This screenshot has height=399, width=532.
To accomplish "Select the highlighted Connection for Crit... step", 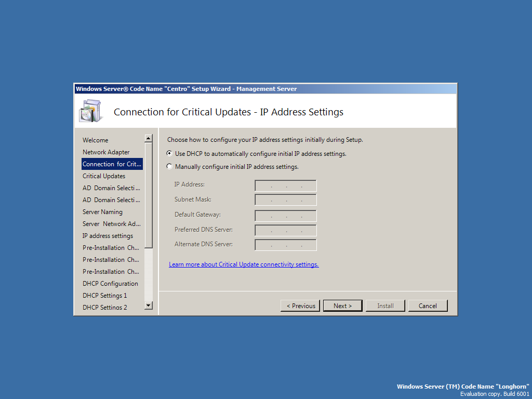I will tap(112, 164).
